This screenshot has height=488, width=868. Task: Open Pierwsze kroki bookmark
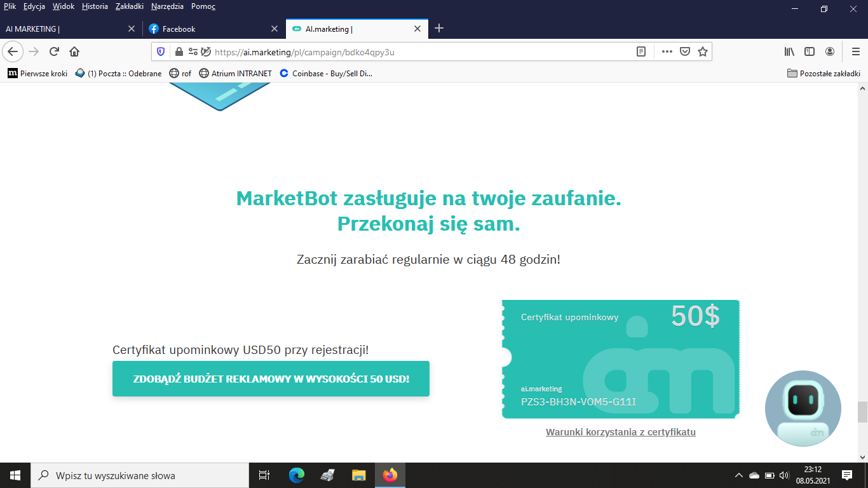pos(37,74)
